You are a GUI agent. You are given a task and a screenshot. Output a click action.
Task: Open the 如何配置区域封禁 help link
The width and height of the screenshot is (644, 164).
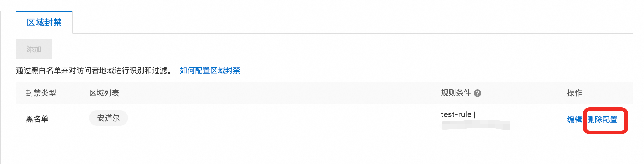click(210, 71)
